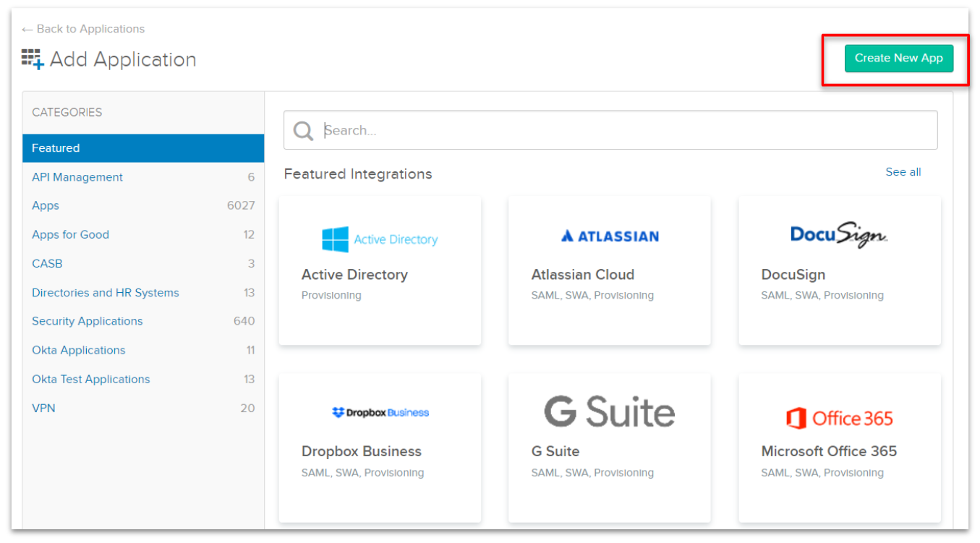The width and height of the screenshot is (980, 543).
Task: Open the Active Directory card title
Action: 354,275
